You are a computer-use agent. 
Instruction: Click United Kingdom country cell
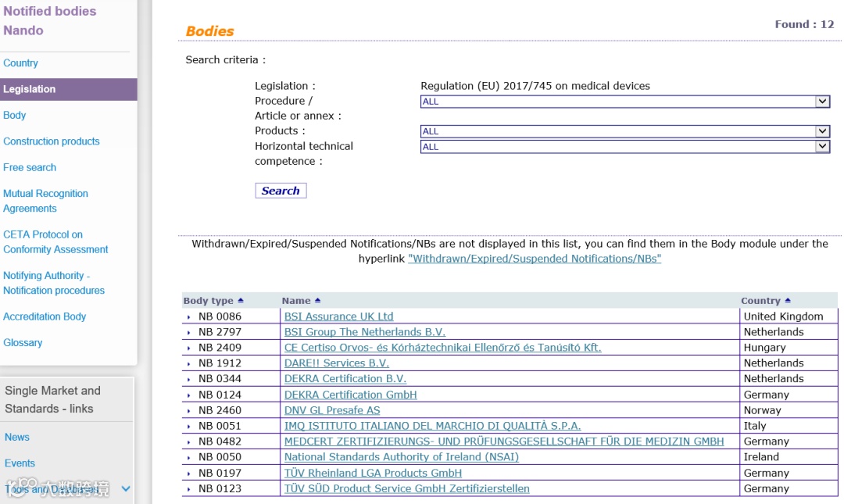click(783, 316)
